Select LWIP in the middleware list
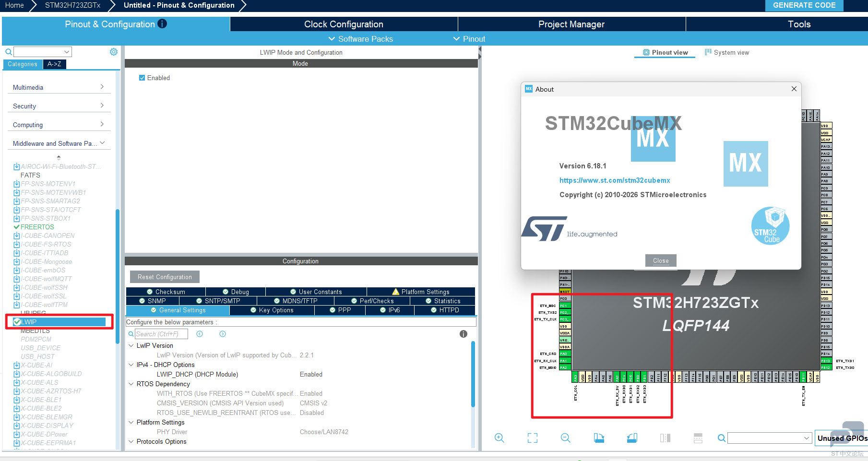 click(x=59, y=322)
